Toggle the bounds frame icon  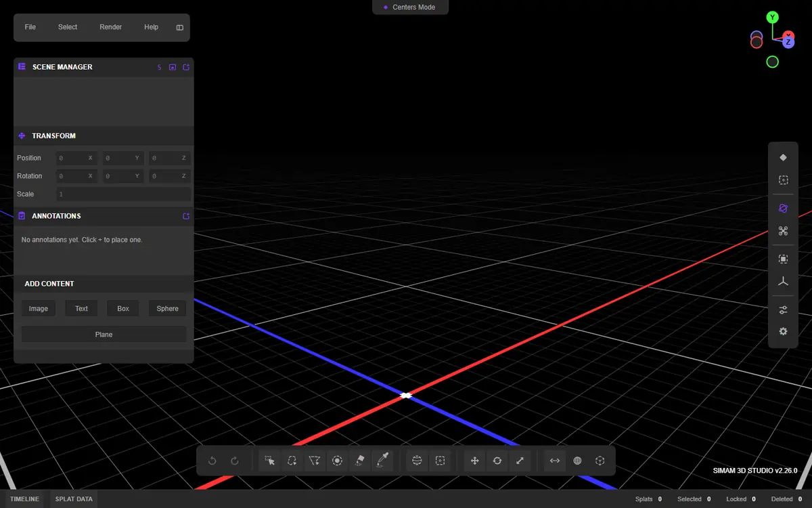(x=783, y=259)
